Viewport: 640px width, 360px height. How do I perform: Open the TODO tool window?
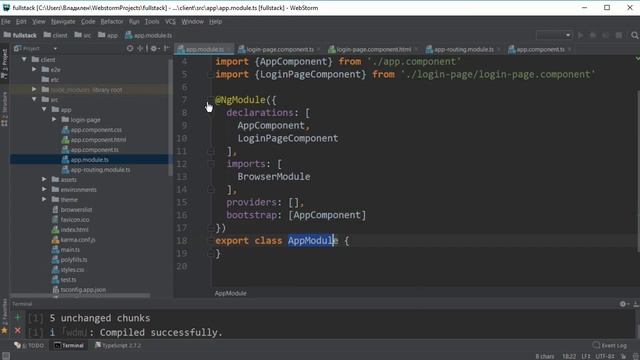click(29, 345)
